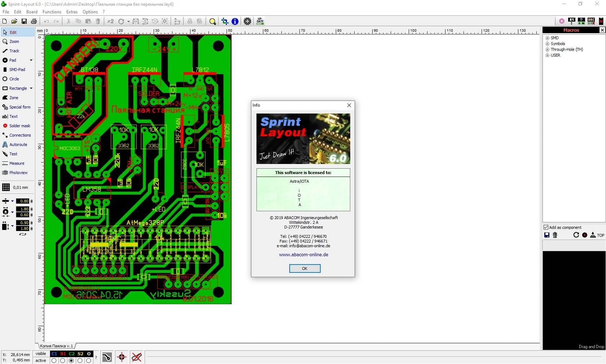Select the Копия Паялка v.1 board tab
Image resolution: width=606 pixels, height=364 pixels.
coord(56,346)
